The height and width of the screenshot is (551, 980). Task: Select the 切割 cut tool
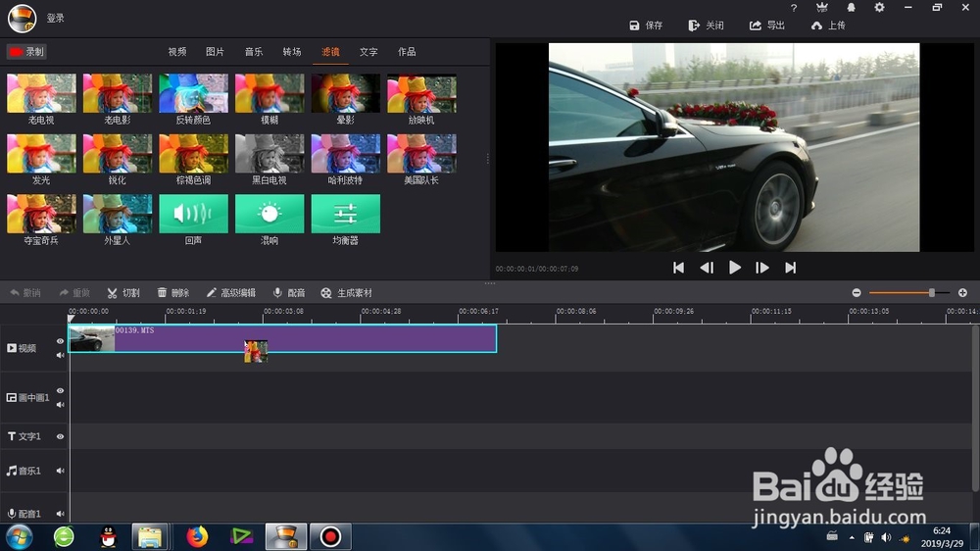click(x=123, y=293)
